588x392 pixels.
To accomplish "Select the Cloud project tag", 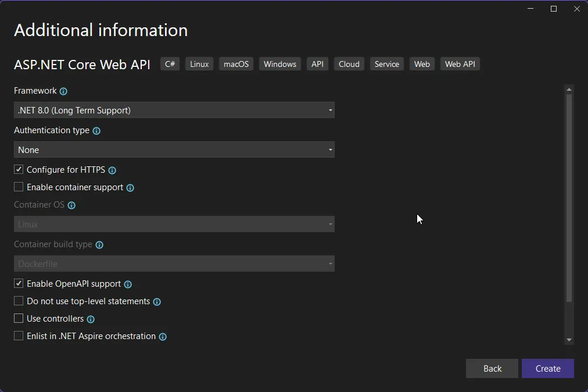I will (349, 64).
